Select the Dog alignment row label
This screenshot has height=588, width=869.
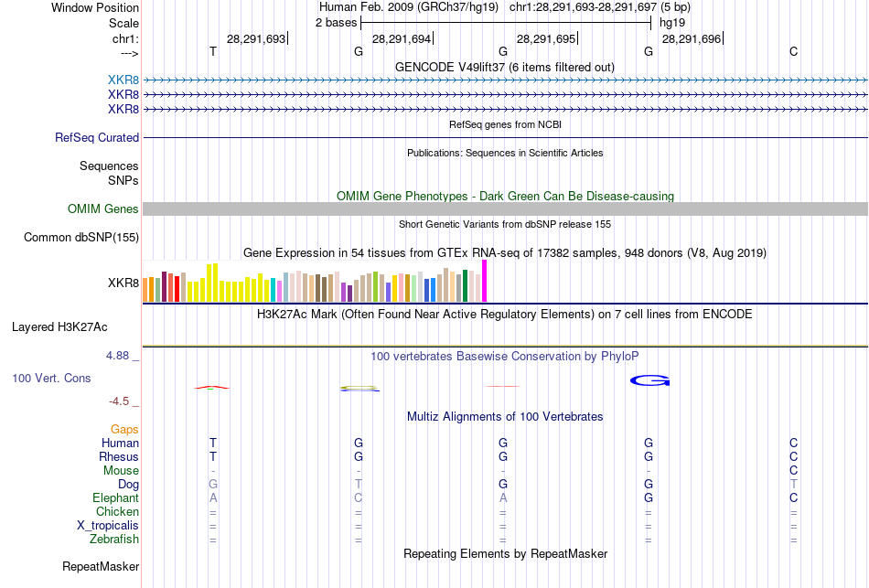(128, 485)
